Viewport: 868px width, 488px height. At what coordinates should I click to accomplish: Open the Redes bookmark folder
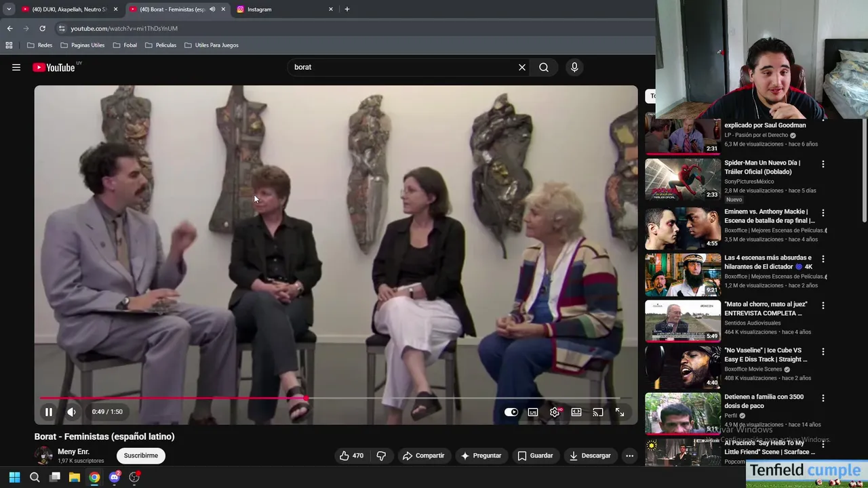[40, 45]
